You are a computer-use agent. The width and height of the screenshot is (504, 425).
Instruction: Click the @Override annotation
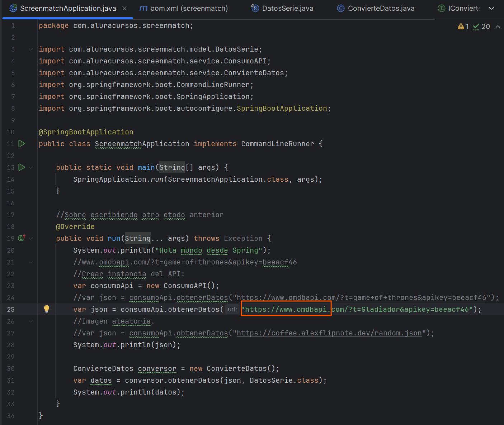coord(75,226)
